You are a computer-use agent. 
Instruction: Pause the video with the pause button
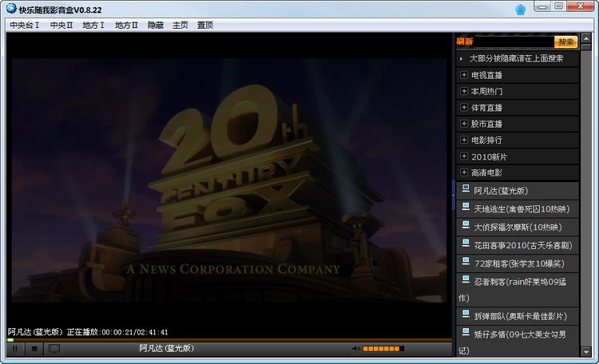14,348
